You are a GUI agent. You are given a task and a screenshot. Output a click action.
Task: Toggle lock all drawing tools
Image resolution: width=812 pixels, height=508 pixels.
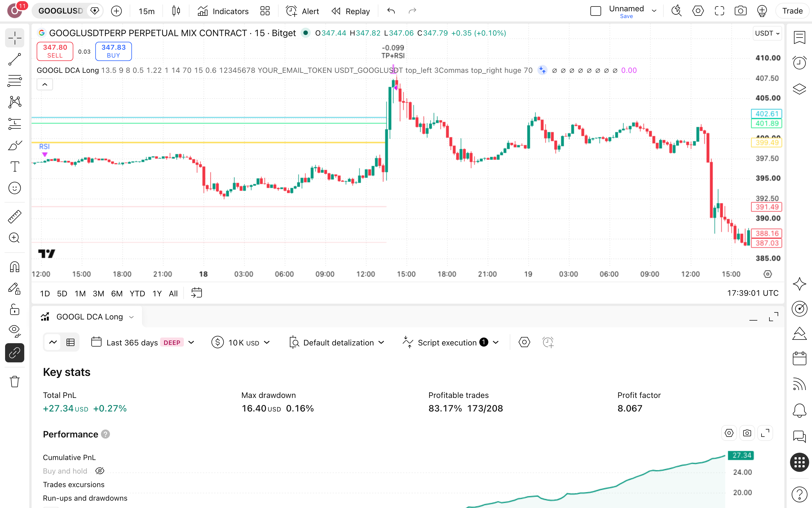point(14,310)
